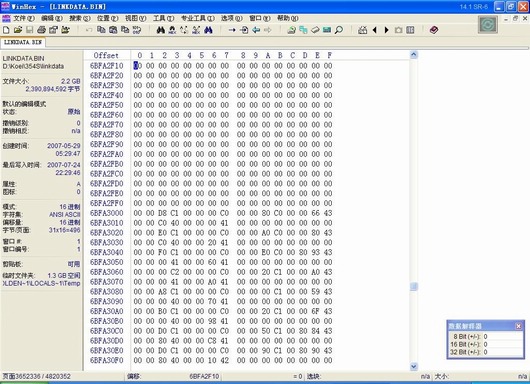Click the Copy block toolbar icon
Screen dimensions: 530x384
tap(101, 30)
